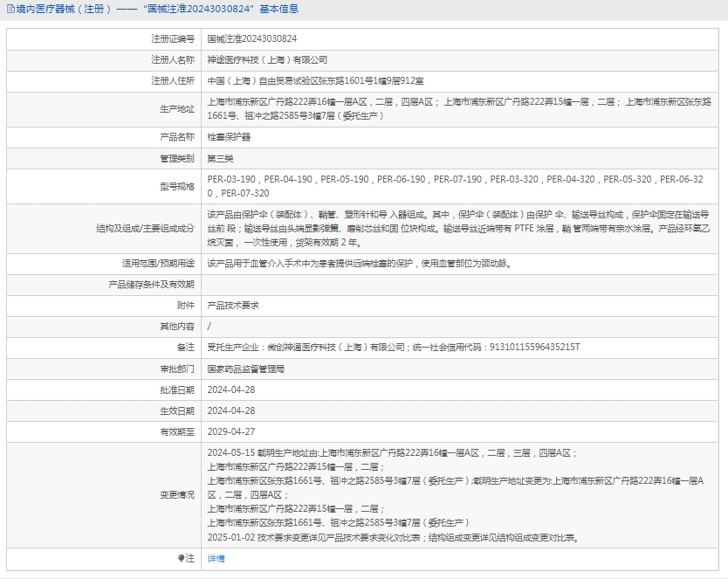Click the 批准日期 value 2024-04-28

click(230, 389)
